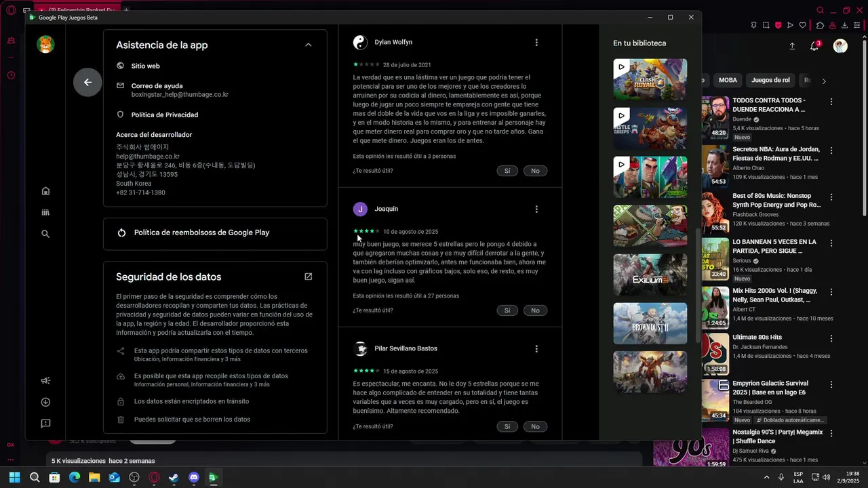Viewport: 868px width, 488px height.
Task: Open options for Best of 80s Music video
Action: (831, 197)
